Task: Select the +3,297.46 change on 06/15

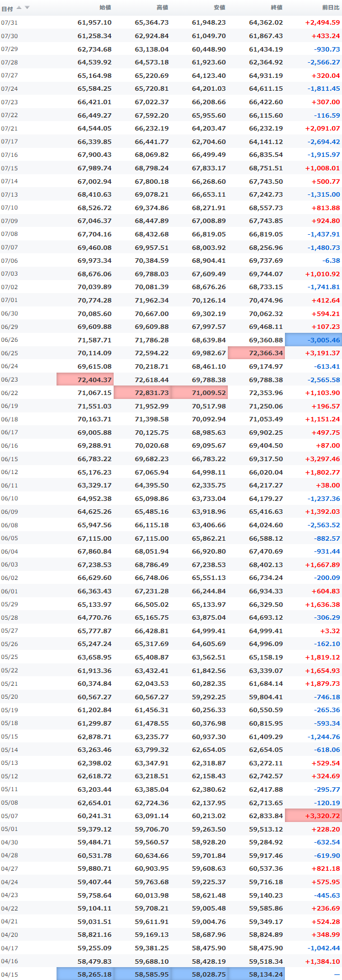Action: [x=322, y=459]
